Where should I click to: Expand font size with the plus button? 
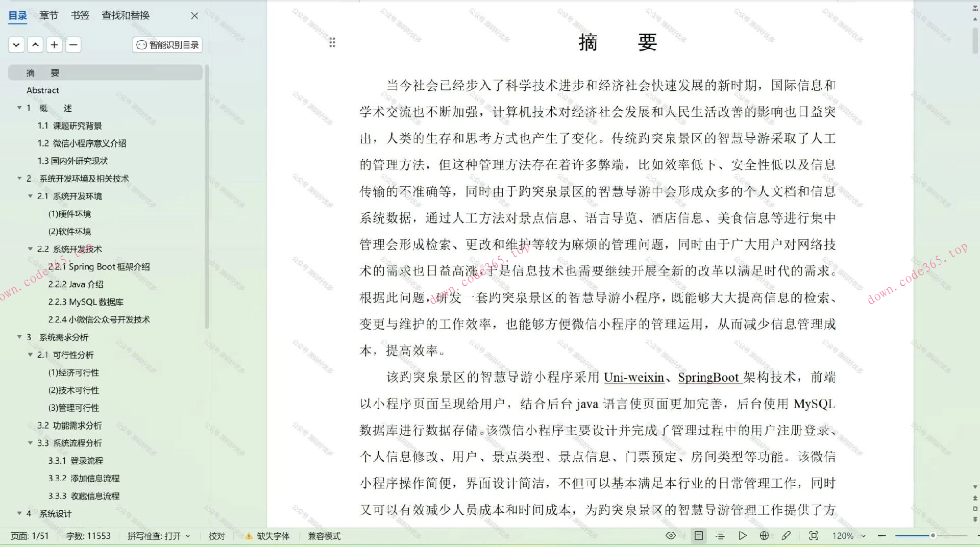point(54,45)
